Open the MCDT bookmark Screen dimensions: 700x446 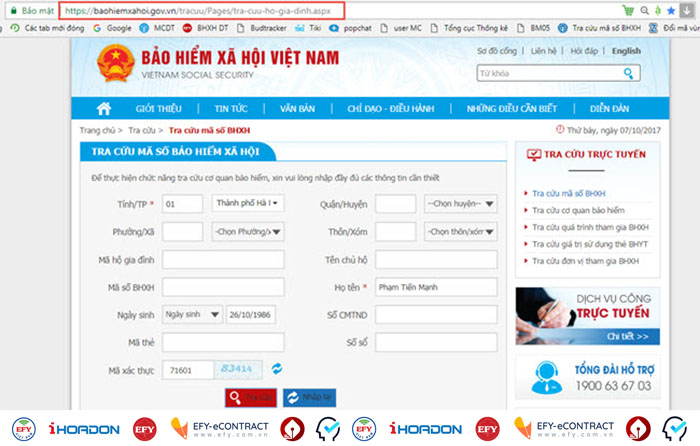[x=157, y=28]
